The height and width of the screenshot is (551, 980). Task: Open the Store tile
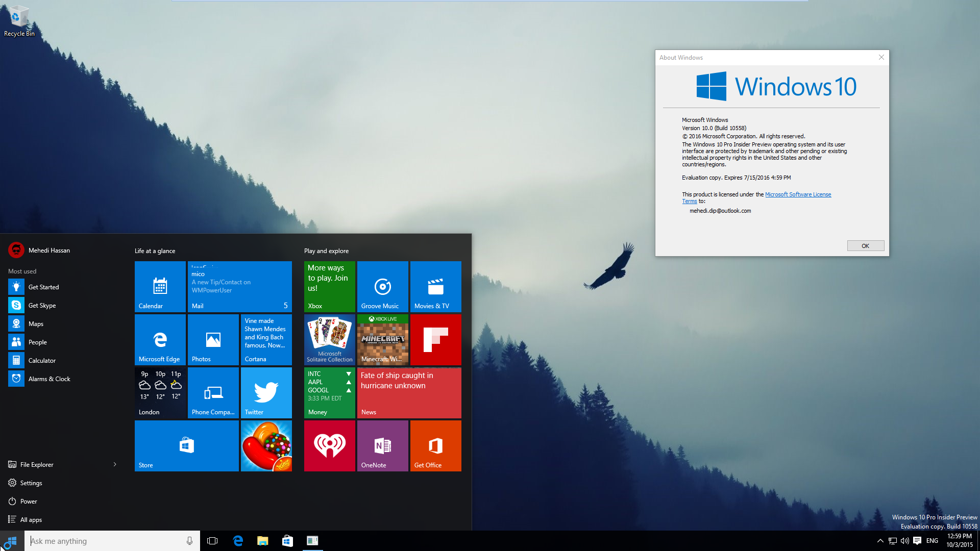[186, 445]
